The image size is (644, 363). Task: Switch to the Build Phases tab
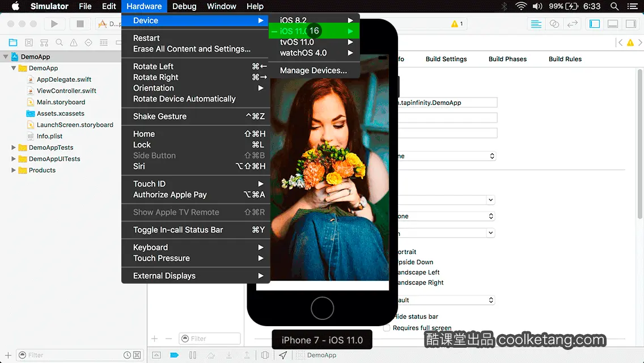point(507,59)
